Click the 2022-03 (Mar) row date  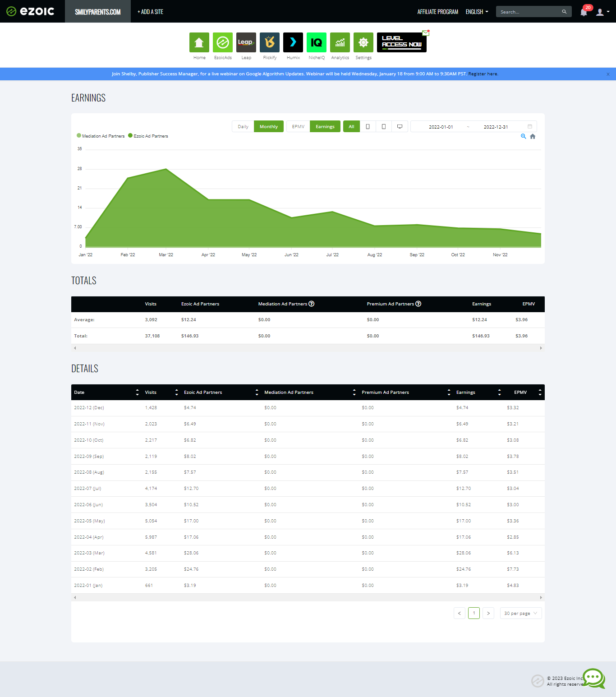[89, 553]
